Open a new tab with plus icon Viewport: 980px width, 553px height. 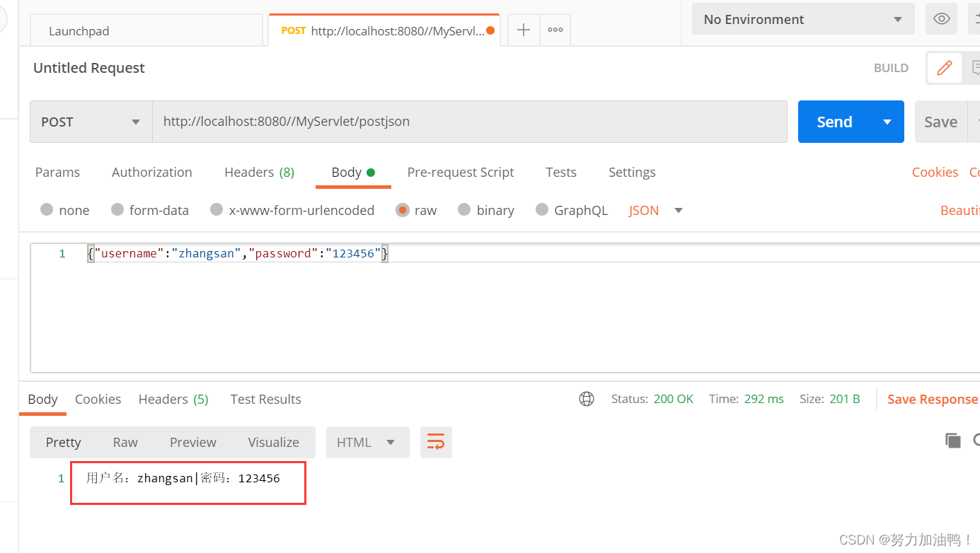tap(524, 30)
